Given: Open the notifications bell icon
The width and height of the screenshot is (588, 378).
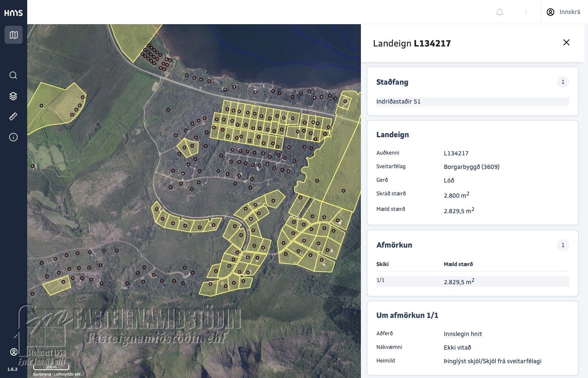Looking at the screenshot, I should pos(500,12).
